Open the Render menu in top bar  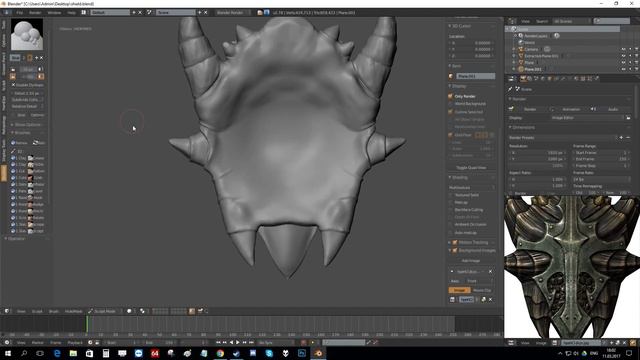[x=35, y=13]
